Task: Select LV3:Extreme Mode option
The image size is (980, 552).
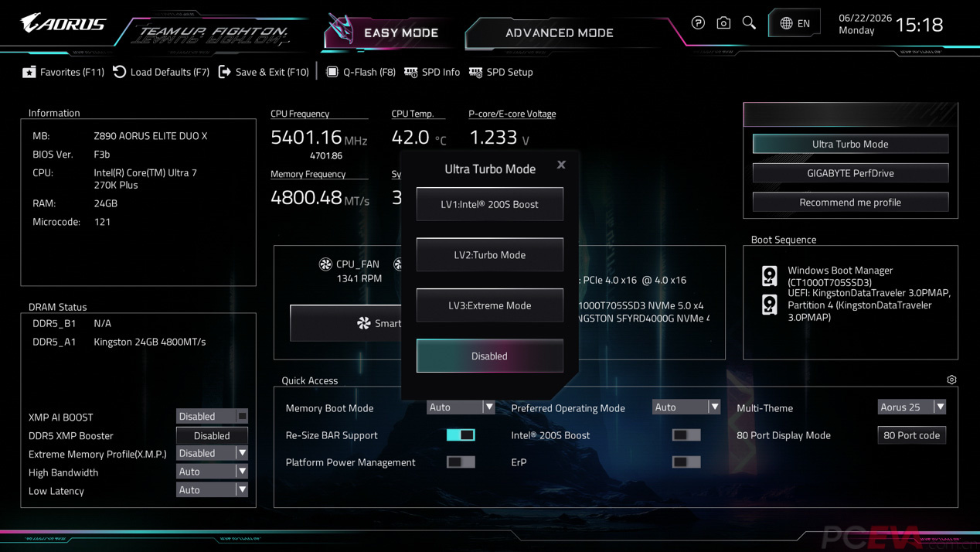Action: (x=490, y=305)
